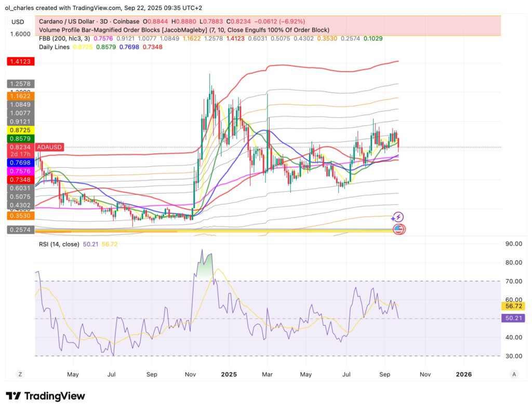Image resolution: width=532 pixels, height=411 pixels.
Task: Open the Coinbase exchange selector in symbol title
Action: coord(126,22)
